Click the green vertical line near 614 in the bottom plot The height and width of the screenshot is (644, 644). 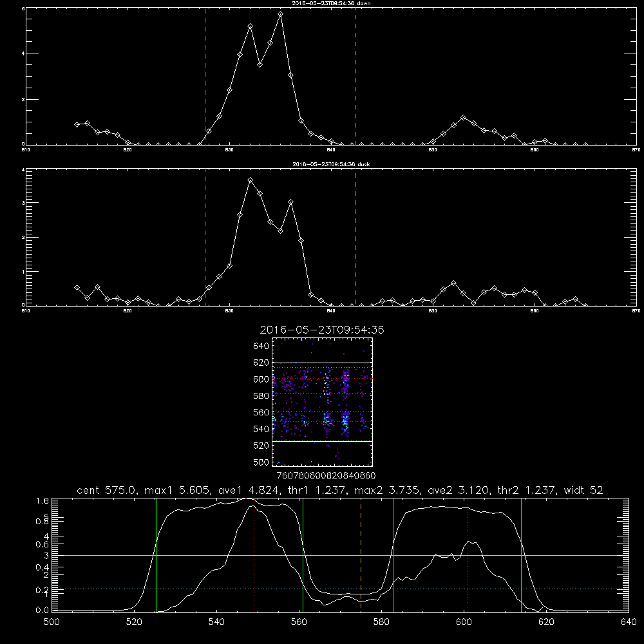521,555
